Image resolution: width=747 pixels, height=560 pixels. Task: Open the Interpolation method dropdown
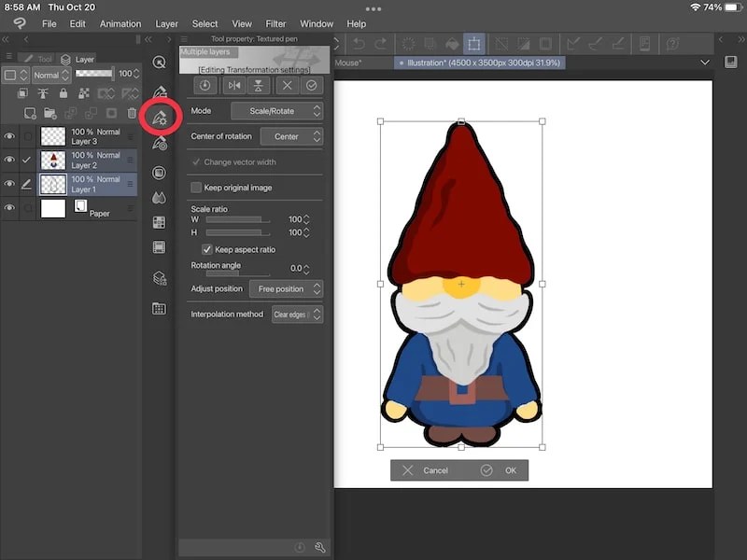[x=297, y=315]
